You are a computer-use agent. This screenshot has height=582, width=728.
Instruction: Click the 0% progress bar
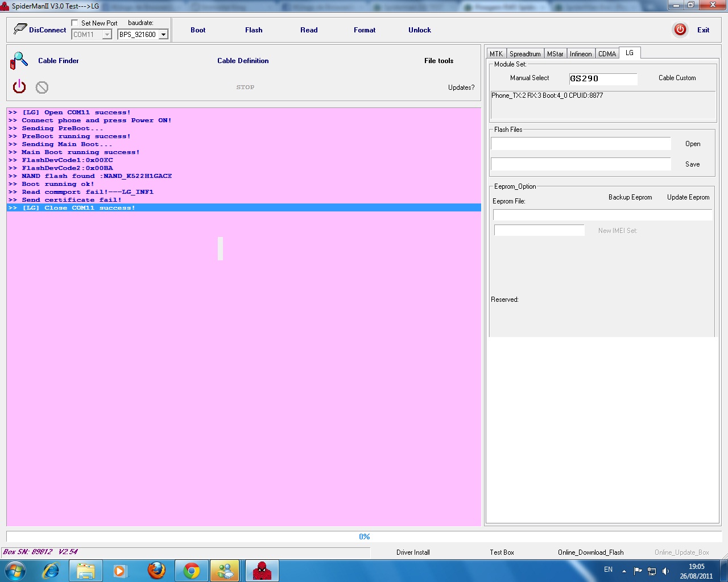click(x=364, y=537)
